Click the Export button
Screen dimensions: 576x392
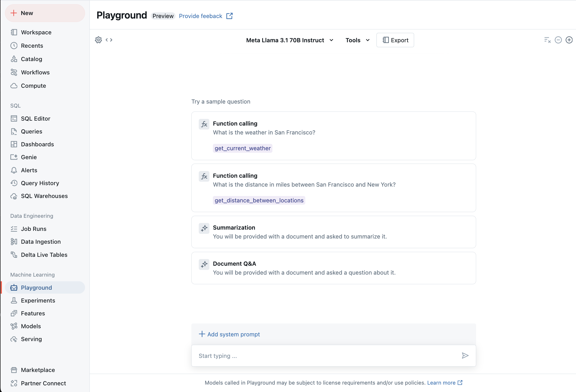(395, 40)
